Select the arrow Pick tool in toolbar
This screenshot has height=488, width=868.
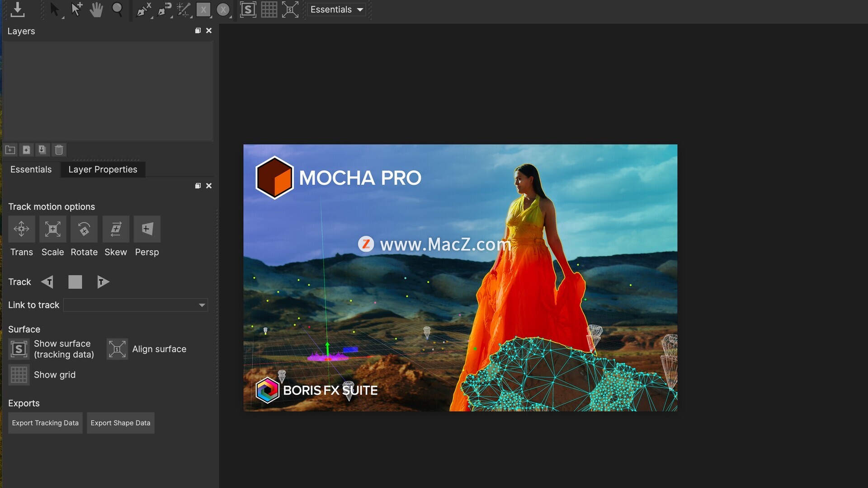point(55,9)
